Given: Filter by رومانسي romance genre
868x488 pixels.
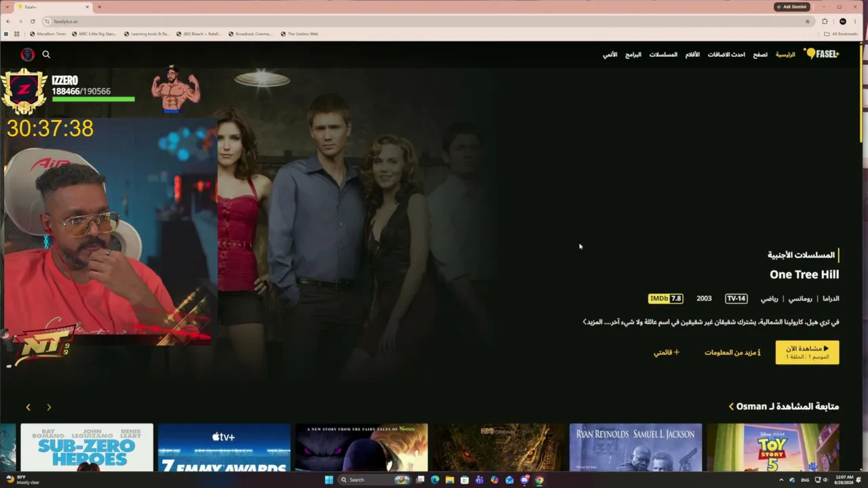Looking at the screenshot, I should [800, 298].
